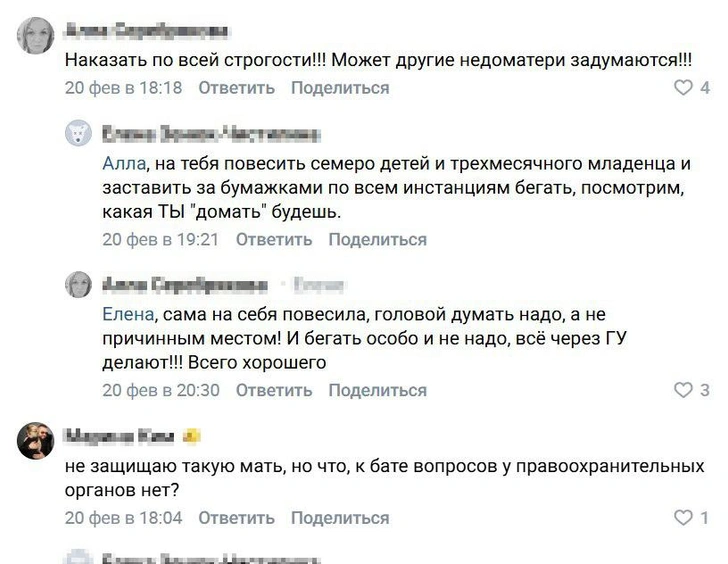The width and height of the screenshot is (728, 564).
Task: Like the comment with 1 like
Action: [x=683, y=518]
